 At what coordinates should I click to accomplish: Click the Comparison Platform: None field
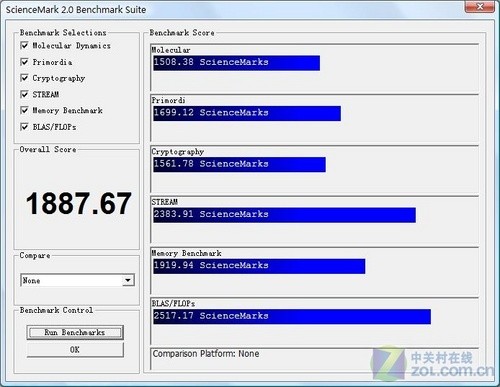(x=315, y=359)
